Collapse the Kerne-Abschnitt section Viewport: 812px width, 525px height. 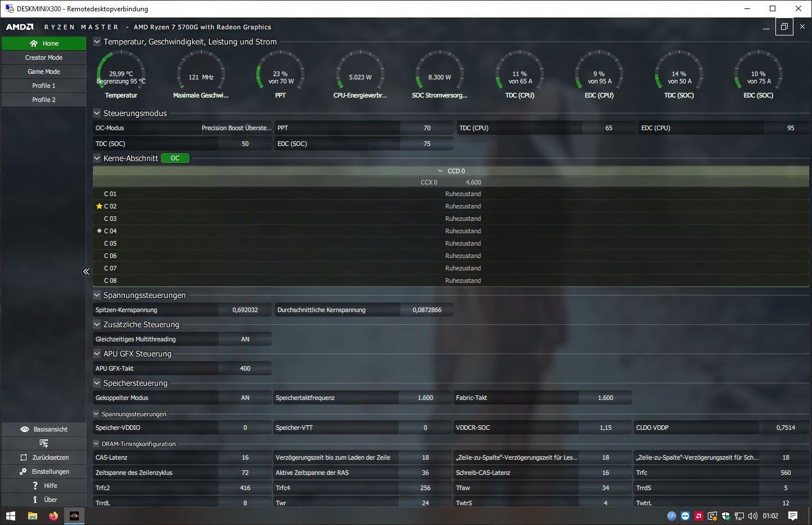(x=97, y=158)
